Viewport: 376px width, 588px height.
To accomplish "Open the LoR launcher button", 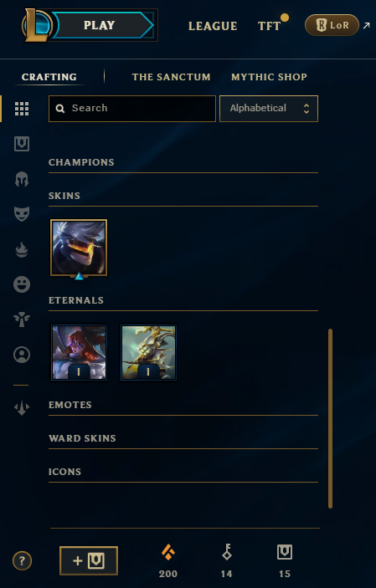I will tap(332, 25).
